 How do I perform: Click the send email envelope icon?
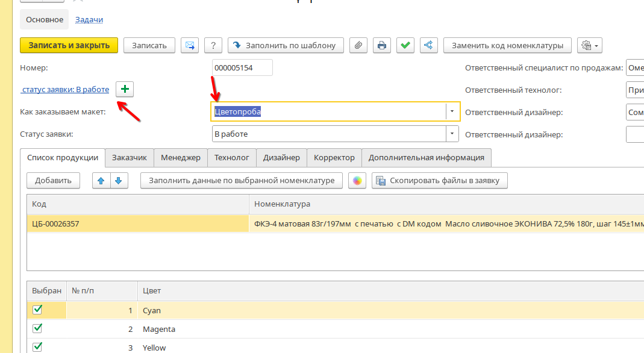(190, 45)
